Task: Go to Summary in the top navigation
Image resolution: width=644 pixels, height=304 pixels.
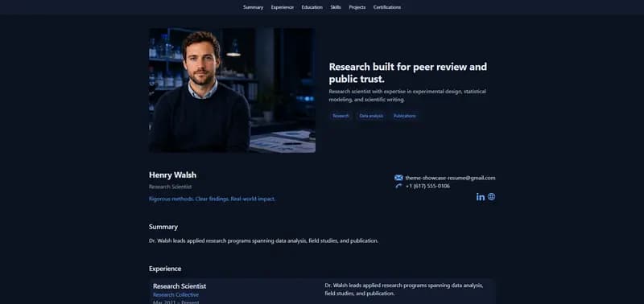Action: [253, 7]
